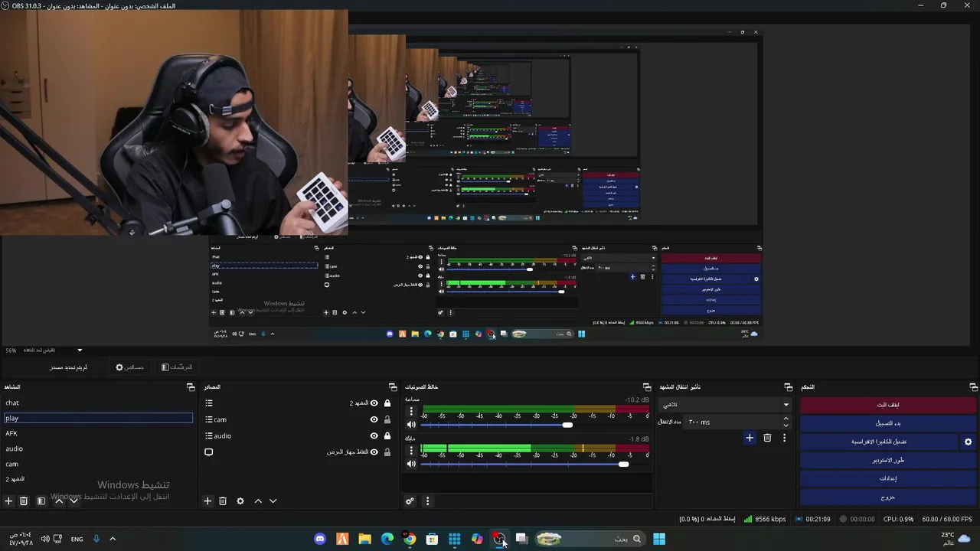Add a new scene with the plus icon in Scenes panel
980x551 pixels.
(x=9, y=501)
